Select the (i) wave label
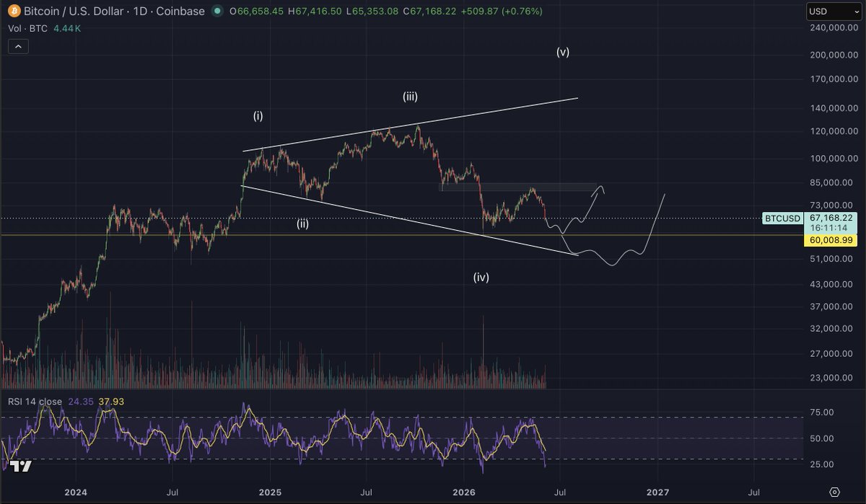866x504 pixels. click(x=258, y=115)
